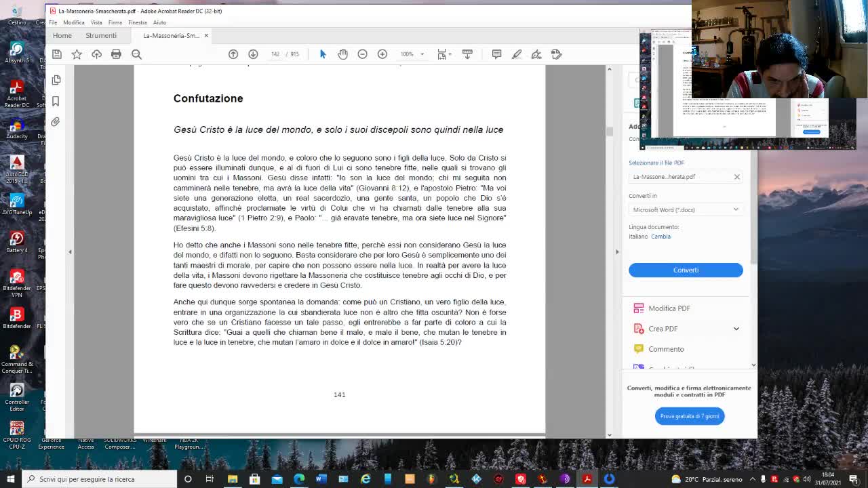Open the Aiuto menu
Viewport: 868px width, 488px height.
click(159, 22)
